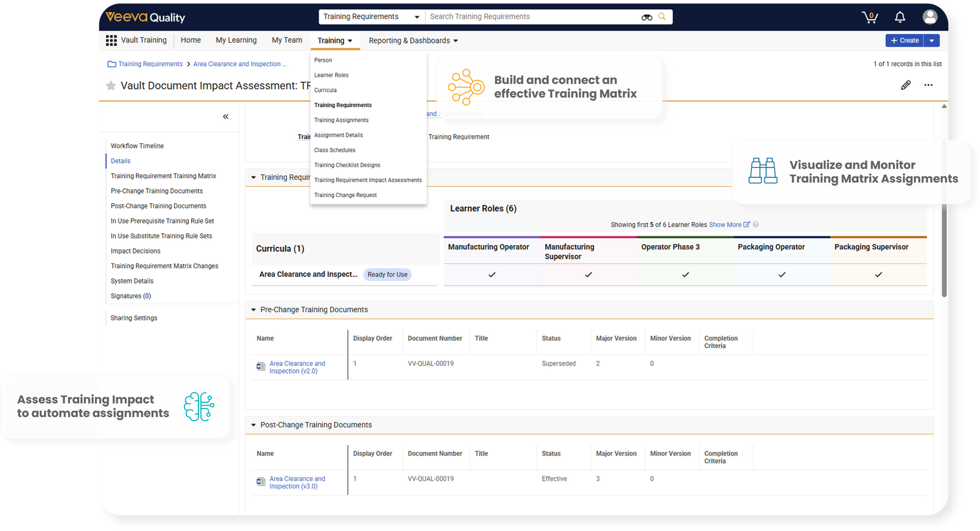Viewport: 980px width, 531px height.
Task: Select Training Requirements menu item
Action: point(343,105)
